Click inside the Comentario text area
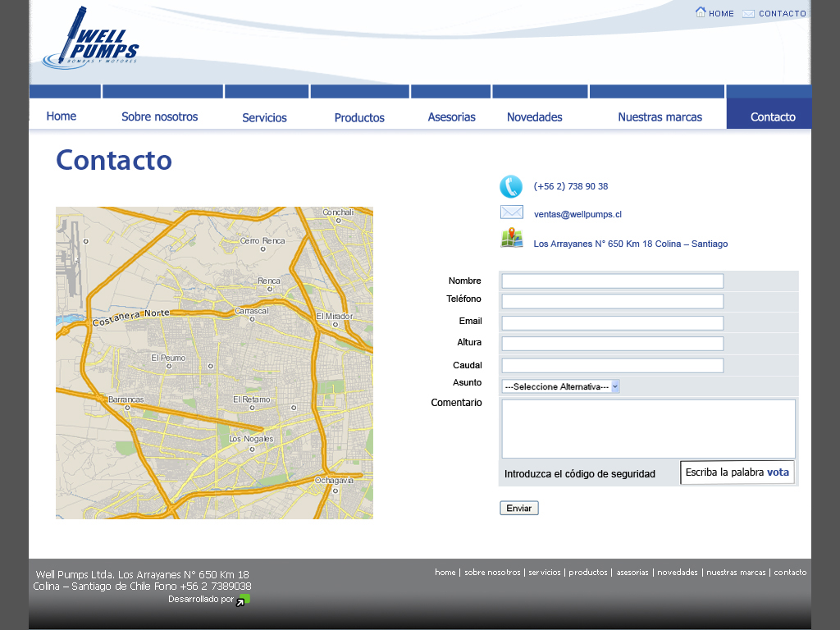The image size is (840, 630). tap(648, 428)
